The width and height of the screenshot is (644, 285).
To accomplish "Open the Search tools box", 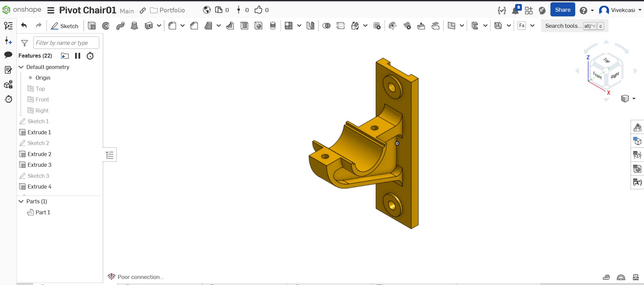I will click(x=575, y=26).
